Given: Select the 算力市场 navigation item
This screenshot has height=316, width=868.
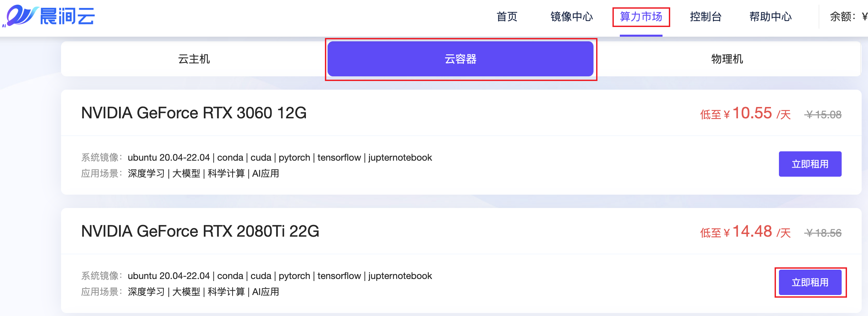Looking at the screenshot, I should coord(641,17).
